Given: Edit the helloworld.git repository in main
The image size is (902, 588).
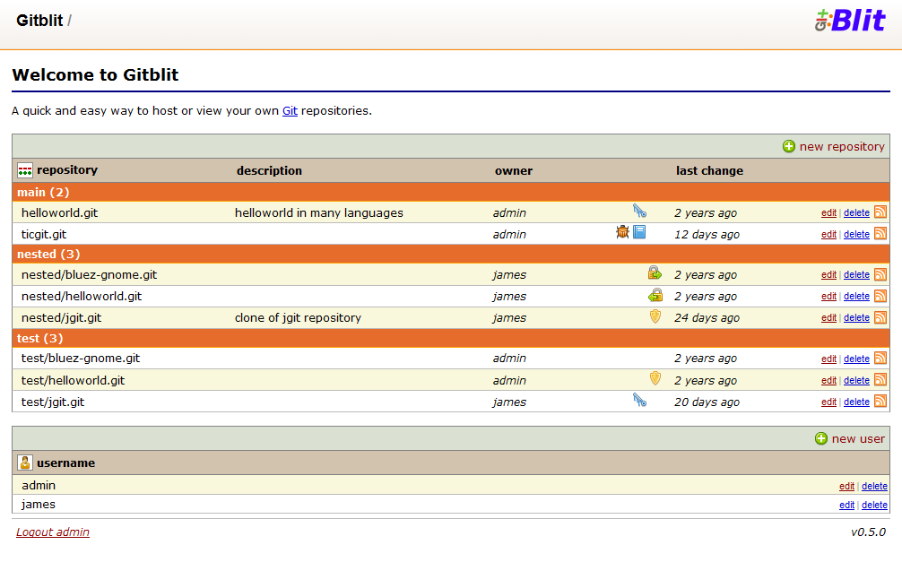Looking at the screenshot, I should pyautogui.click(x=828, y=212).
